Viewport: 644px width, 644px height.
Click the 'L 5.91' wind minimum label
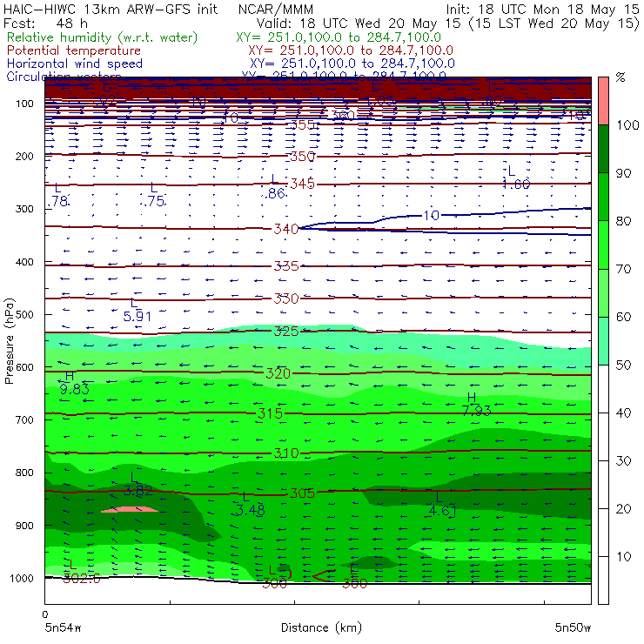138,310
